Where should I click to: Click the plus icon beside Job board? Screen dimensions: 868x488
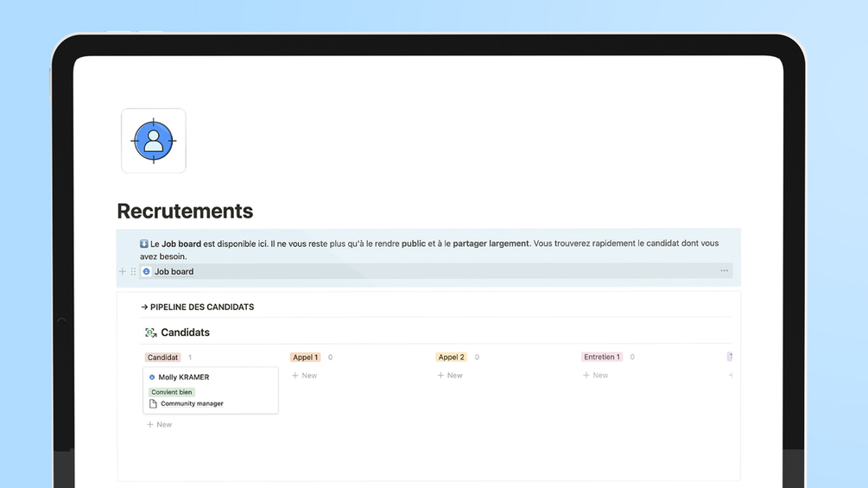click(x=123, y=272)
